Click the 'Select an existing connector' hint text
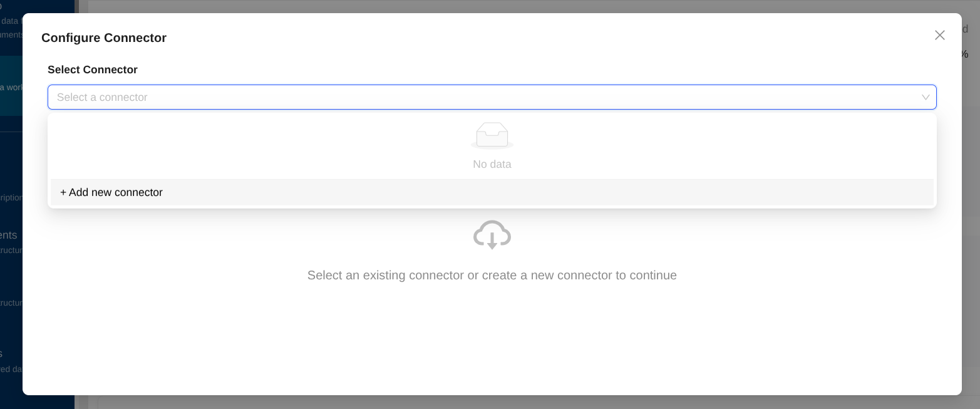 point(492,276)
